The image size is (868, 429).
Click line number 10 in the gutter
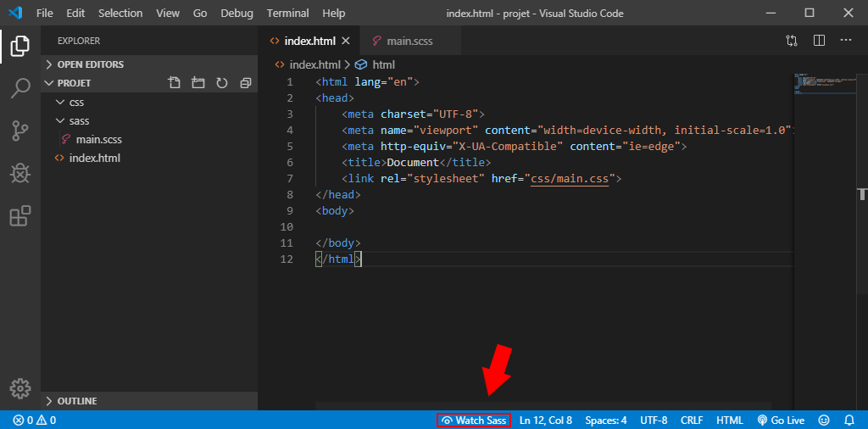tap(287, 227)
